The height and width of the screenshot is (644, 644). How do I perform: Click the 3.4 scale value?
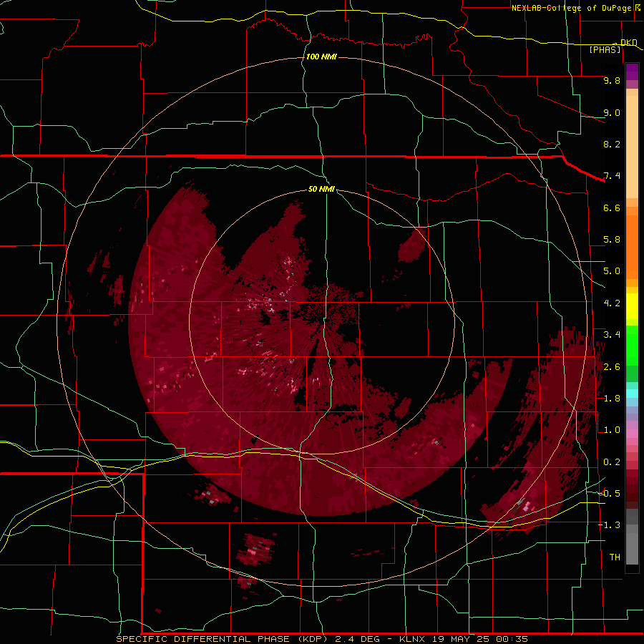coord(612,335)
